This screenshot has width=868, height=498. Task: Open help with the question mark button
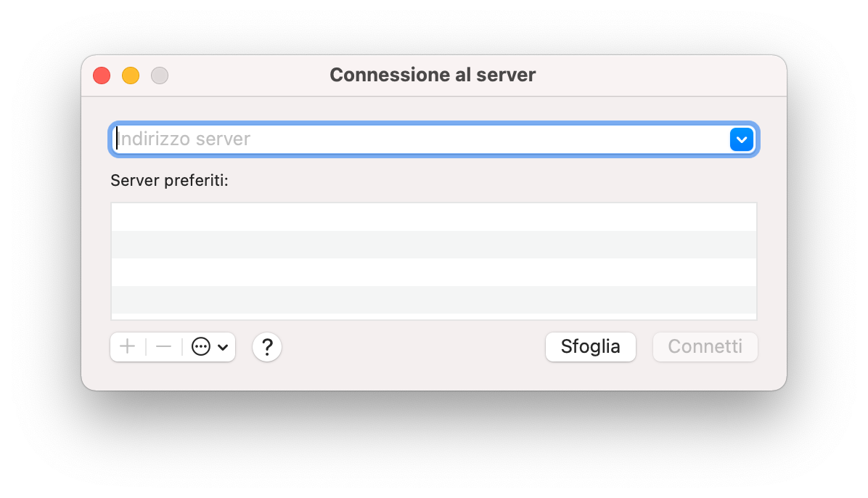267,347
